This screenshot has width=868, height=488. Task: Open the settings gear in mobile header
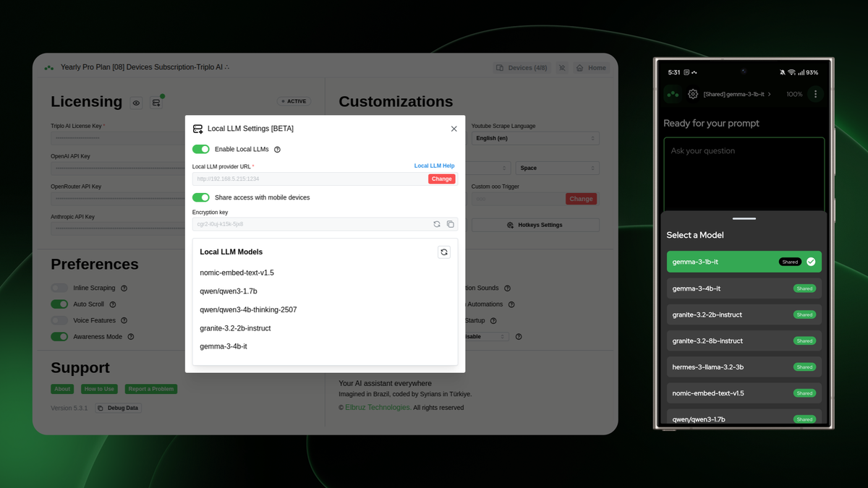coord(692,93)
